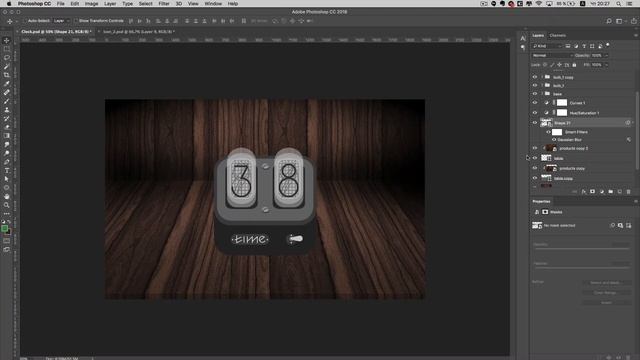This screenshot has height=360, width=640.
Task: Expand the topmost group in Layers
Action: pos(542,77)
